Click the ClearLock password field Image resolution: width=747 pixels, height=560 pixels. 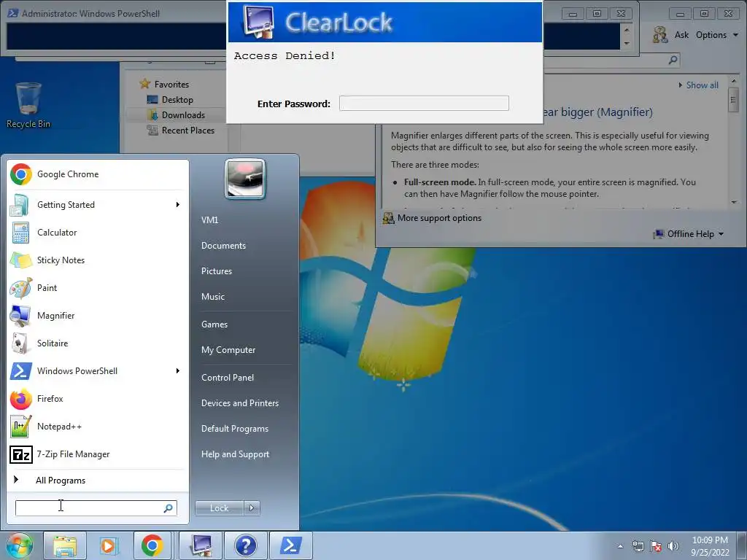coord(424,104)
